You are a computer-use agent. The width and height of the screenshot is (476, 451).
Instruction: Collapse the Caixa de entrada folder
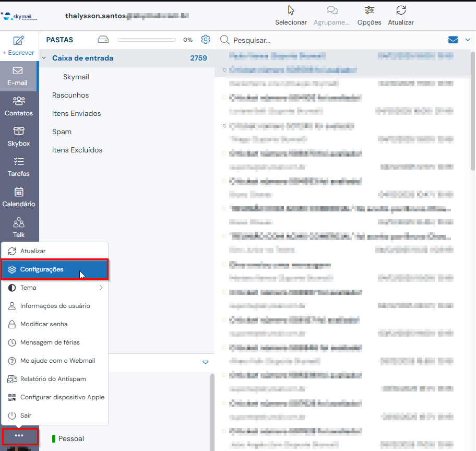tap(44, 58)
